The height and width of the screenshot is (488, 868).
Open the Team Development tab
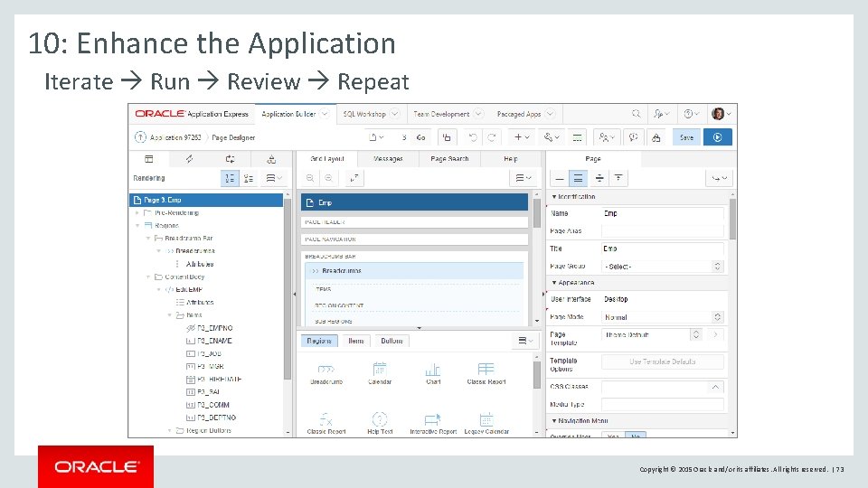click(441, 114)
